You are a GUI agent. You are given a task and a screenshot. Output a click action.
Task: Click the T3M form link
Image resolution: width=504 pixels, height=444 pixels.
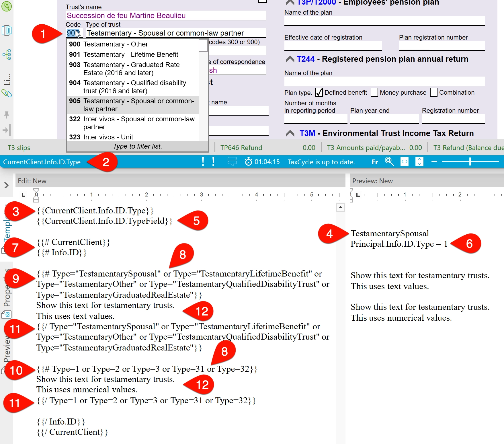pyautogui.click(x=307, y=133)
